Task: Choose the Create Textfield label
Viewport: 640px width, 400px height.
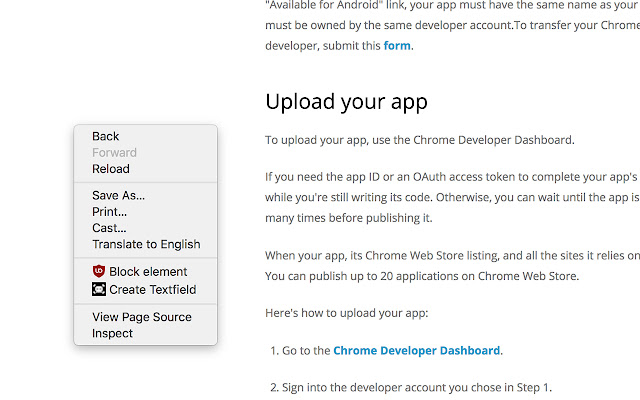Action: click(153, 289)
